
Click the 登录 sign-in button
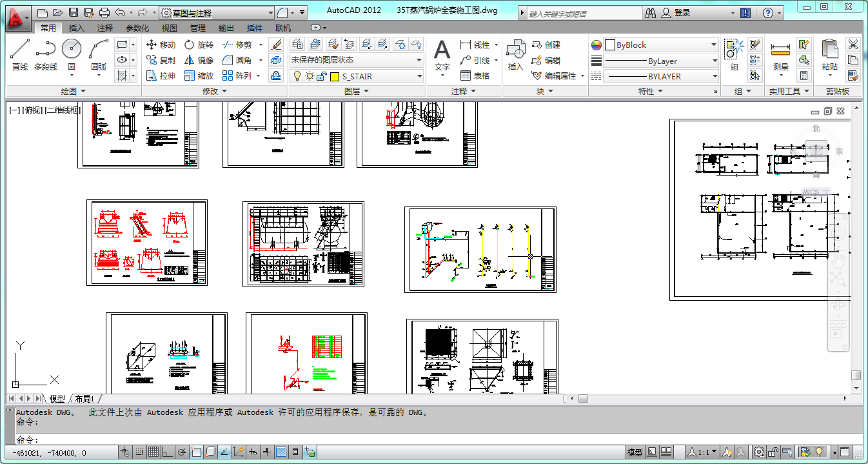pyautogui.click(x=675, y=13)
